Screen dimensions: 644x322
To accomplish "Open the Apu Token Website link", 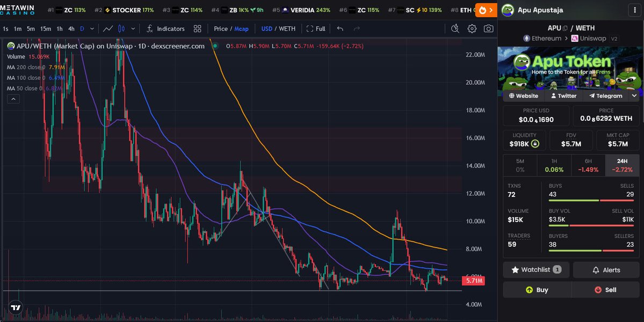I will point(524,96).
